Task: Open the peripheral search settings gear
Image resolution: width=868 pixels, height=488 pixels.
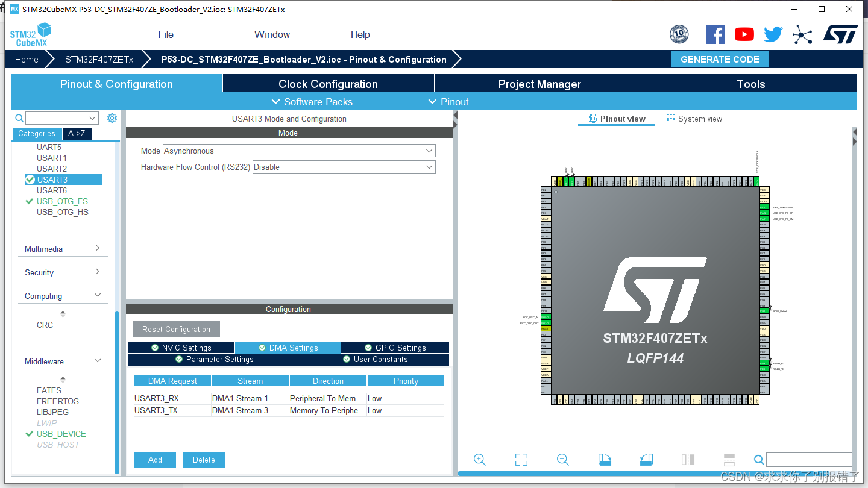Action: 112,118
